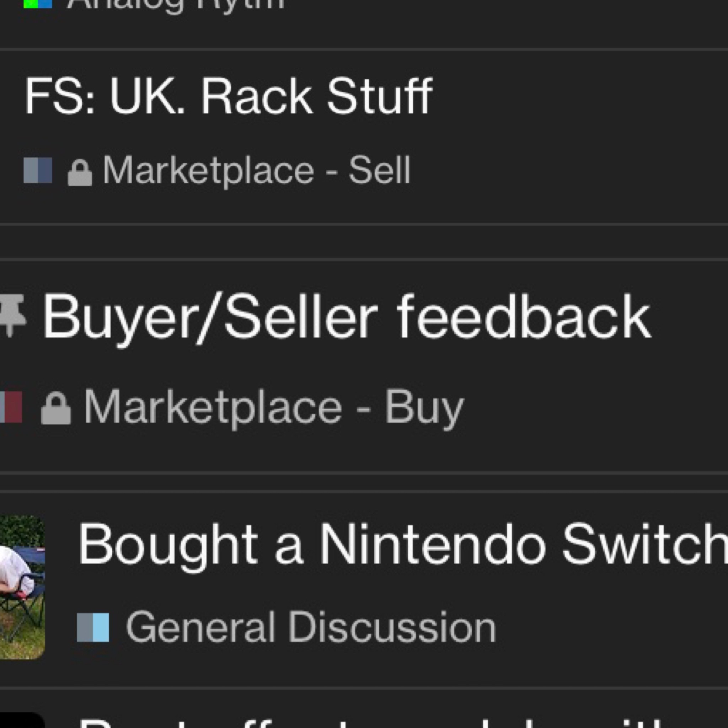Click the grey-blue Marketplace - Sell color badge
The width and height of the screenshot is (728, 728).
(x=38, y=170)
